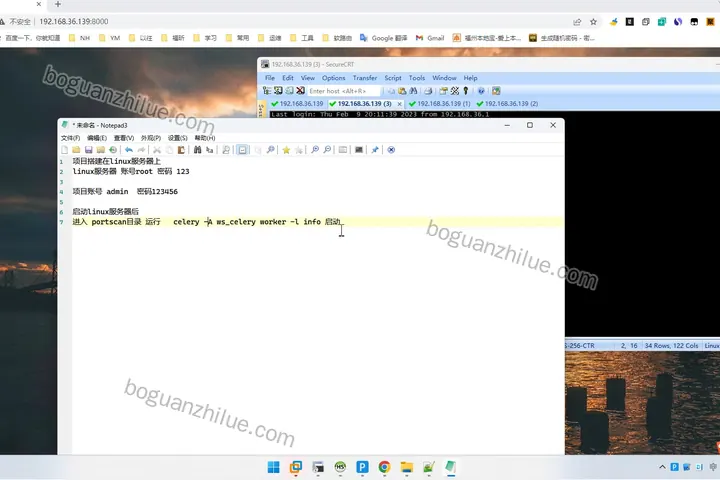The height and width of the screenshot is (480, 720).
Task: Click the Zoom in magnifier in Notepad3
Action: (x=315, y=150)
